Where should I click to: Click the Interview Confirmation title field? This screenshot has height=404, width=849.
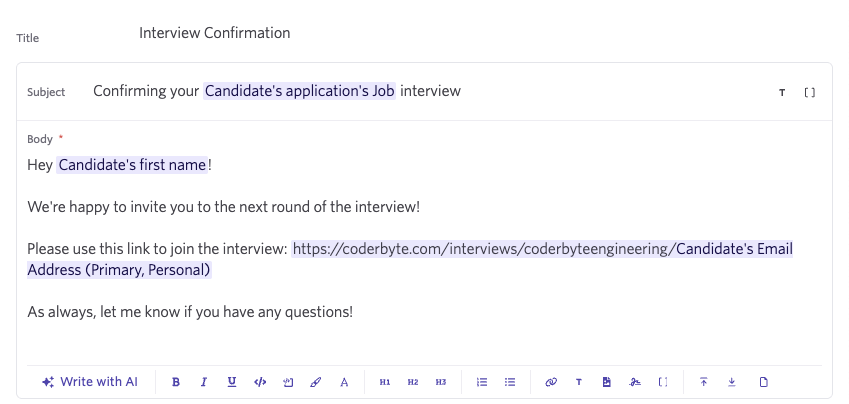tap(215, 33)
